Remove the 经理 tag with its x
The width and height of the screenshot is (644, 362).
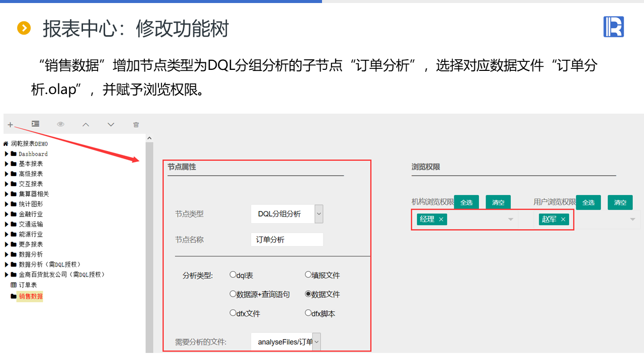pyautogui.click(x=441, y=219)
